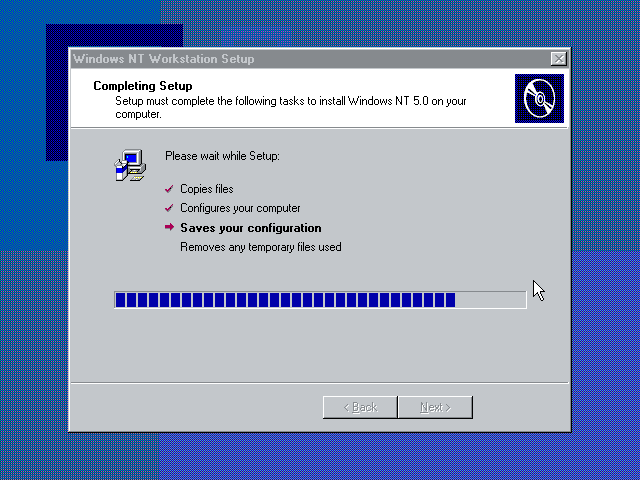Click the computer setup icon
This screenshot has width=640, height=480.
point(130,165)
